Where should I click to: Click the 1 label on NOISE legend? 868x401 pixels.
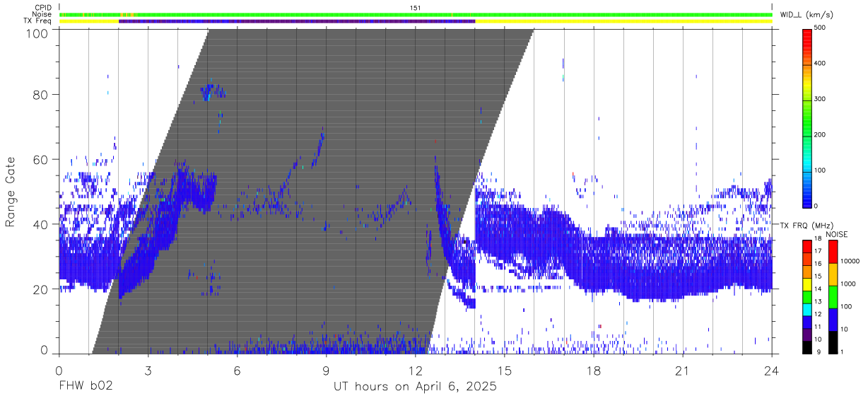click(842, 351)
